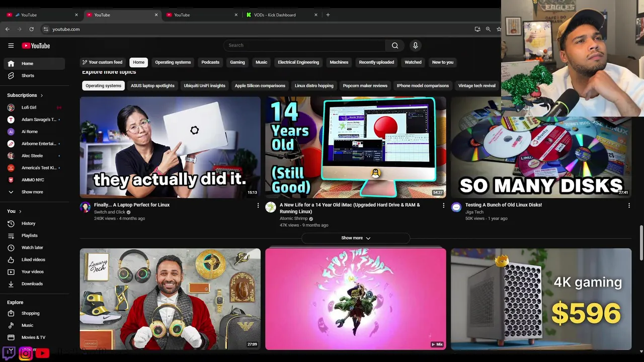Play the pink Mix thumbnail
The width and height of the screenshot is (644, 362).
tap(356, 299)
